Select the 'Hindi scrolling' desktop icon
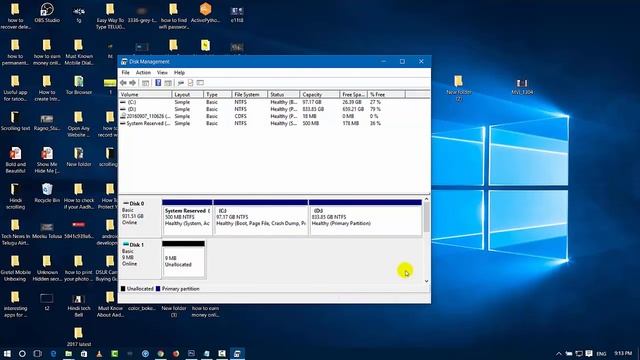Image resolution: width=640 pixels, height=360 pixels. coord(15,196)
